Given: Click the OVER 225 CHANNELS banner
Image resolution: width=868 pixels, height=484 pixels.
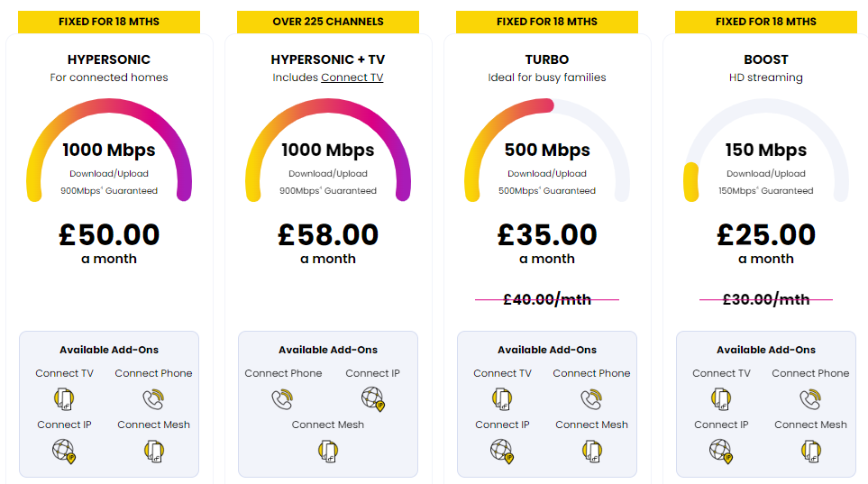Looking at the screenshot, I should click(328, 22).
